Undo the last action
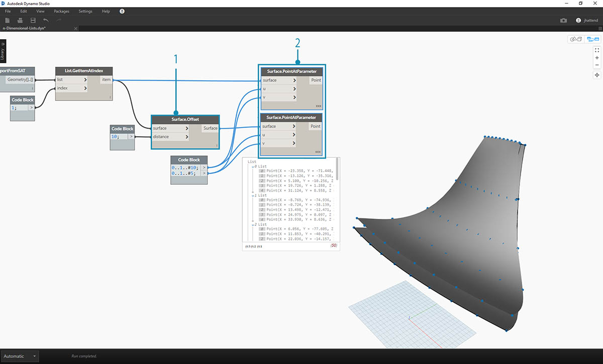 [46, 20]
